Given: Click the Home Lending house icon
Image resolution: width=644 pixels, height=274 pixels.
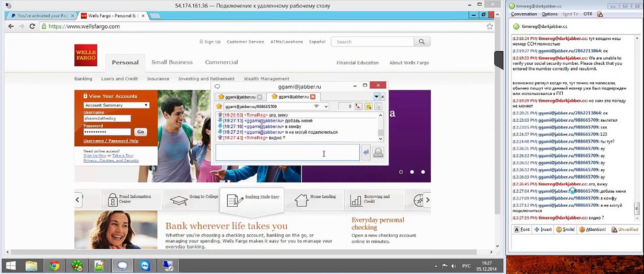Looking at the screenshot, I should tap(301, 200).
